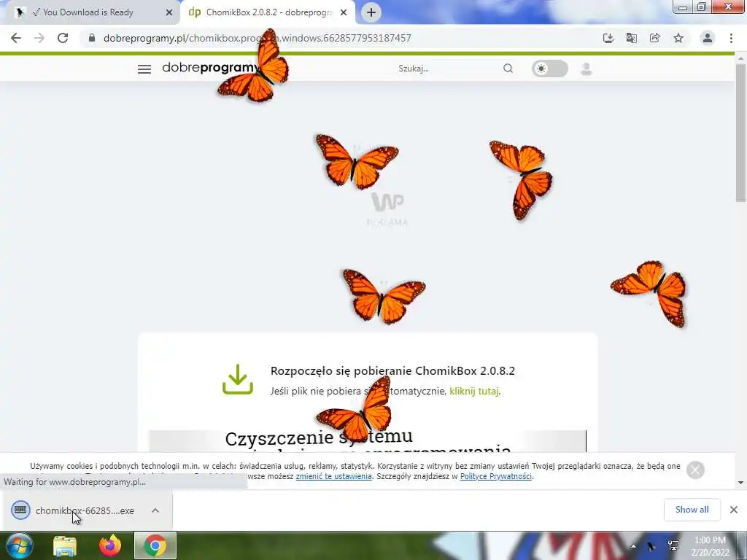Click the green download arrow icon

(x=238, y=379)
